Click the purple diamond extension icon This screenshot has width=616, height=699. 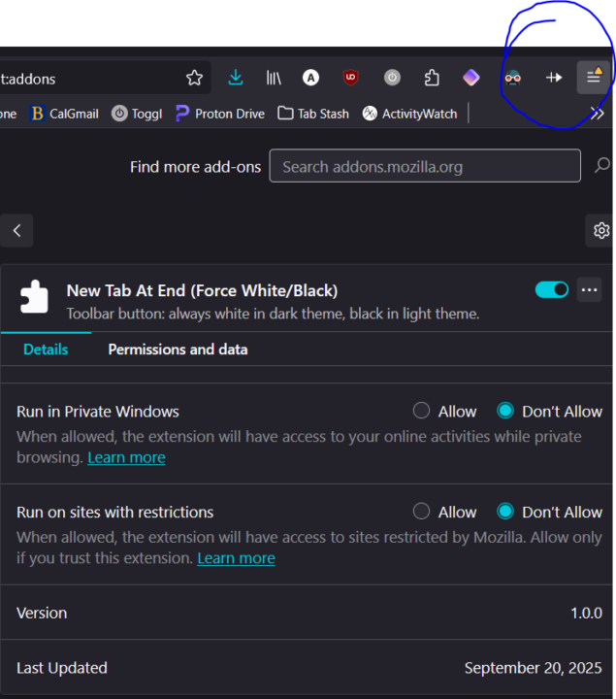[x=470, y=78]
